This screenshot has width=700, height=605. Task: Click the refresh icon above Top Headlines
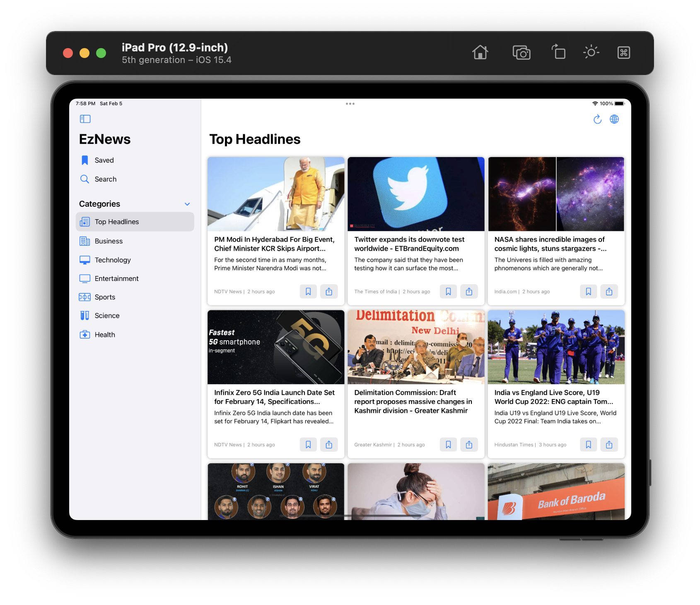(597, 119)
